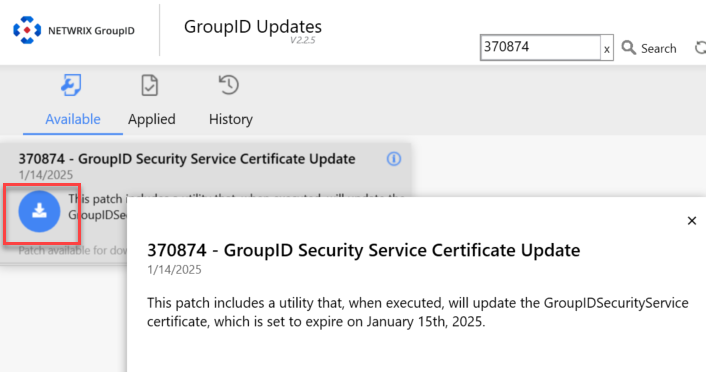706x372 pixels.
Task: Click the History clock icon
Action: 229,85
